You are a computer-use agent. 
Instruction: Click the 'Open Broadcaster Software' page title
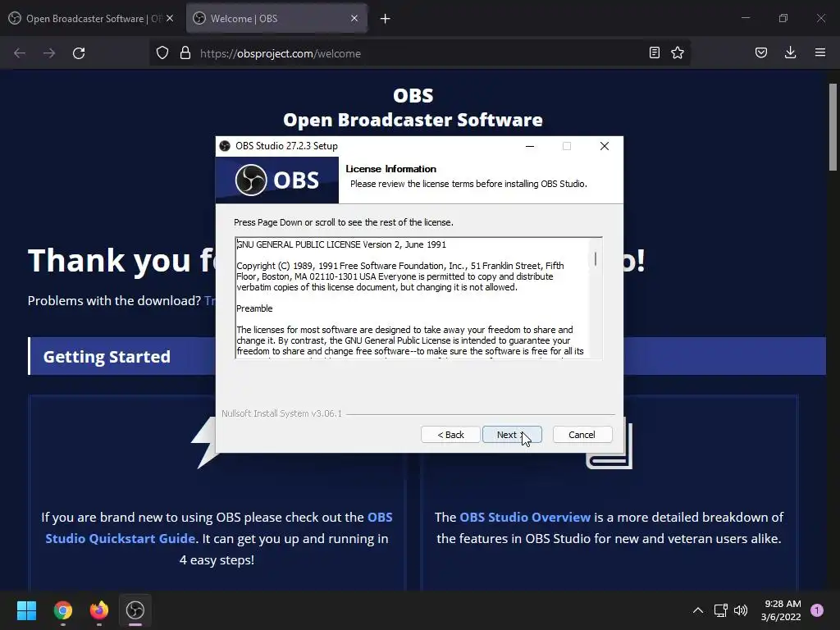click(413, 120)
